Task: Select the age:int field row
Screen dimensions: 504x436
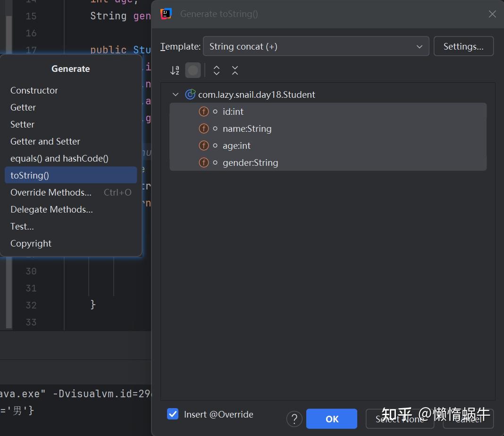Action: coord(328,145)
